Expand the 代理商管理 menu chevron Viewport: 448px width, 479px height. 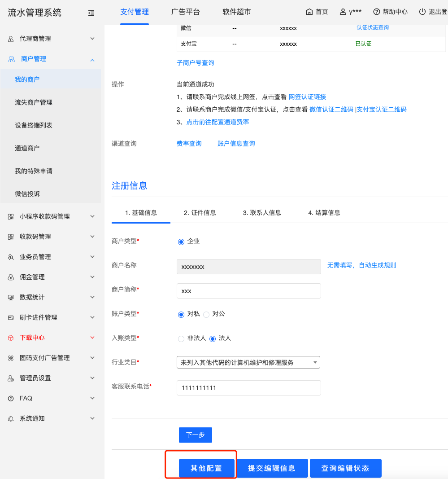click(92, 39)
